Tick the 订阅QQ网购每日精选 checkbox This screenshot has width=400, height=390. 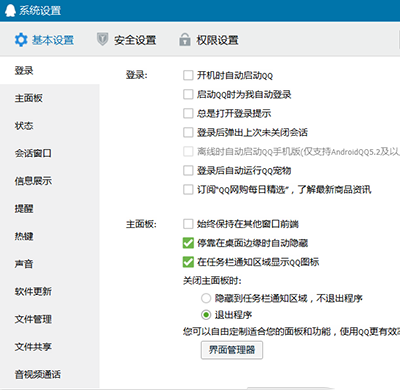[x=188, y=190]
